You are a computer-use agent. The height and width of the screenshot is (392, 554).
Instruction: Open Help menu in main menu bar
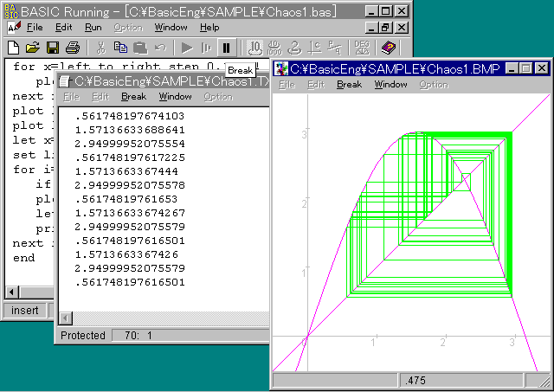pos(209,28)
